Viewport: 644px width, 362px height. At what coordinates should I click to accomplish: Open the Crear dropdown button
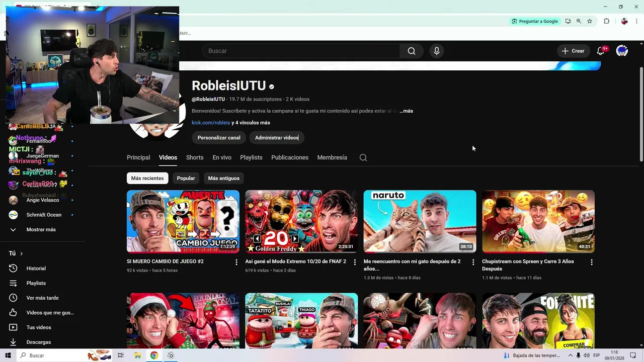[573, 51]
